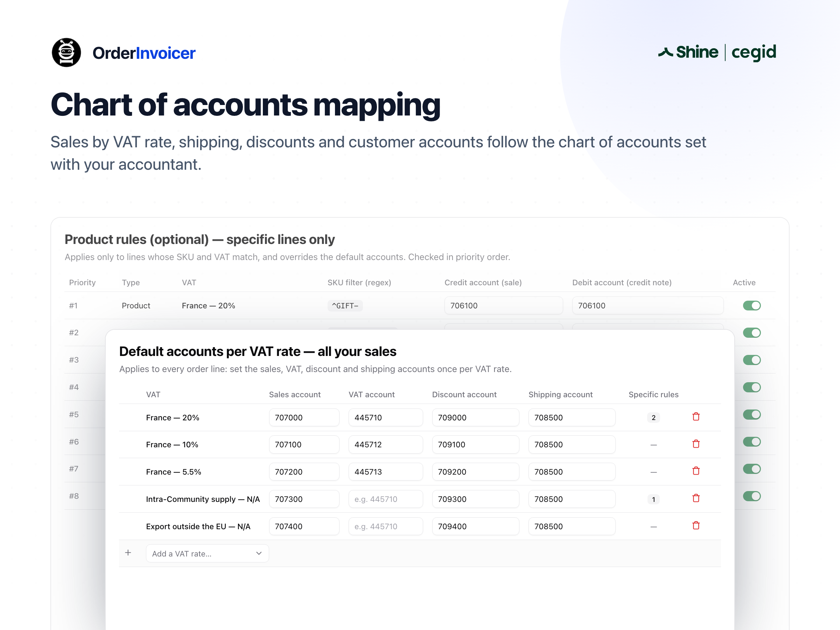Viewport: 840px width, 630px height.
Task: Delete the Intra-Community supply row
Action: pos(696,498)
